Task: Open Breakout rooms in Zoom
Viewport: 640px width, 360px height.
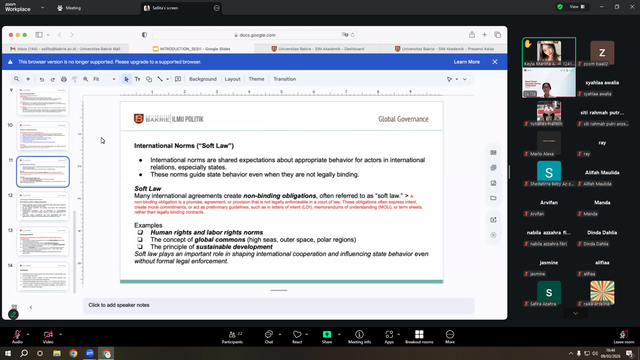Action: tap(419, 337)
